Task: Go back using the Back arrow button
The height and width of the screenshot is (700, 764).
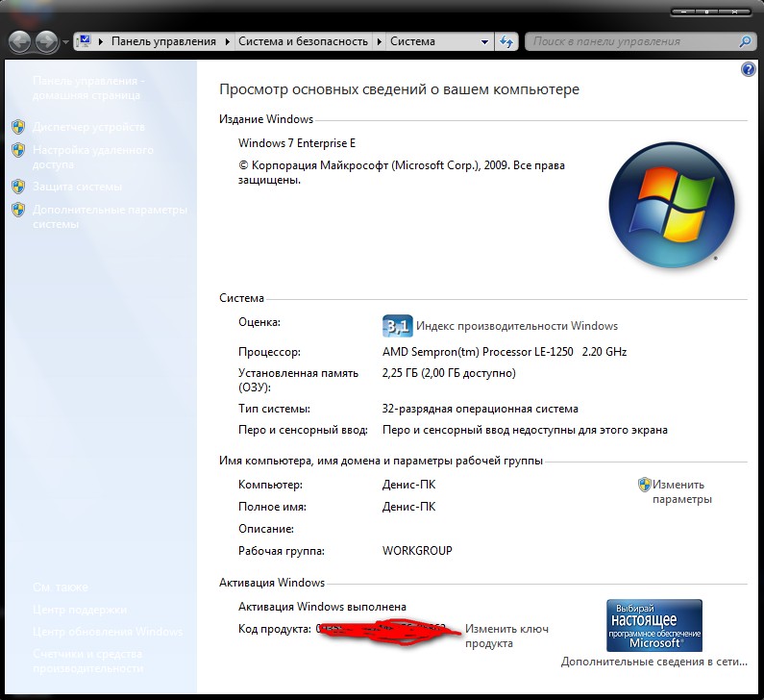Action: 20,42
